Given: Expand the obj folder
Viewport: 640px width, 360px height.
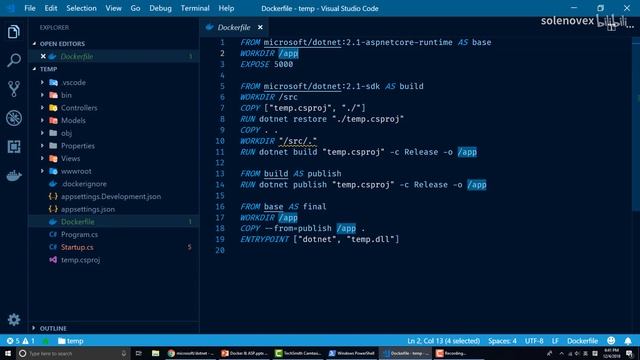Looking at the screenshot, I should point(42,133).
